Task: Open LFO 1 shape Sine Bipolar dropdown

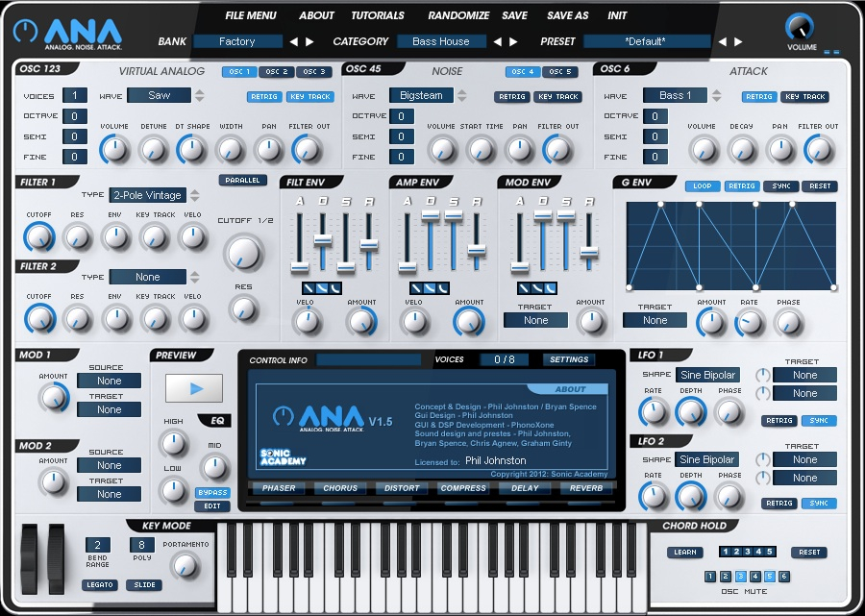Action: pos(707,375)
